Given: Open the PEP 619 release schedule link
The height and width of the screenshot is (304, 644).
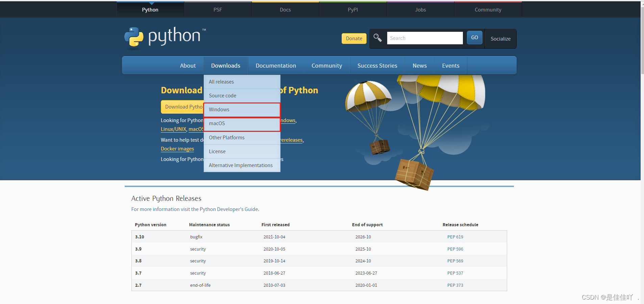Looking at the screenshot, I should (455, 237).
